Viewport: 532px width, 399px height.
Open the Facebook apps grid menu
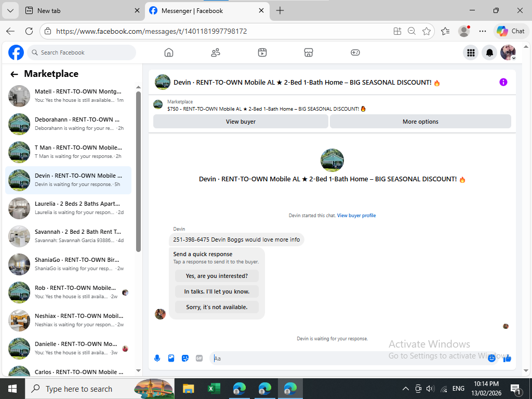pyautogui.click(x=471, y=52)
